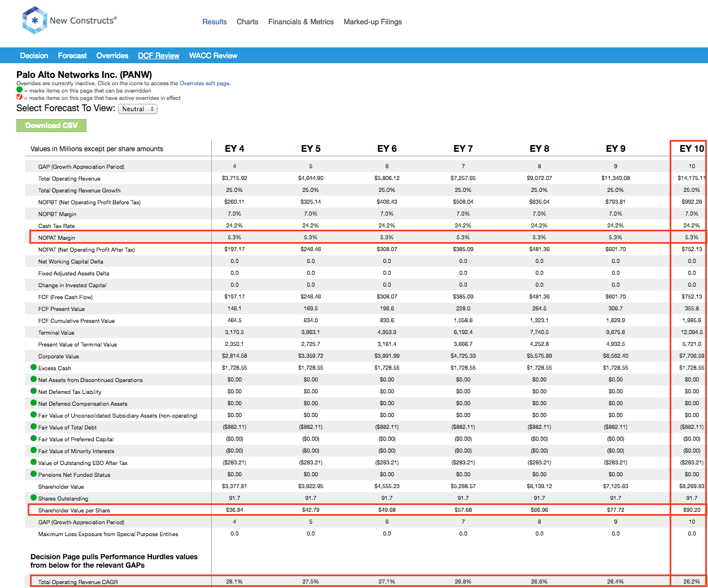Image resolution: width=708 pixels, height=588 pixels.
Task: Follow the Overrides edit page link
Action: 204,84
